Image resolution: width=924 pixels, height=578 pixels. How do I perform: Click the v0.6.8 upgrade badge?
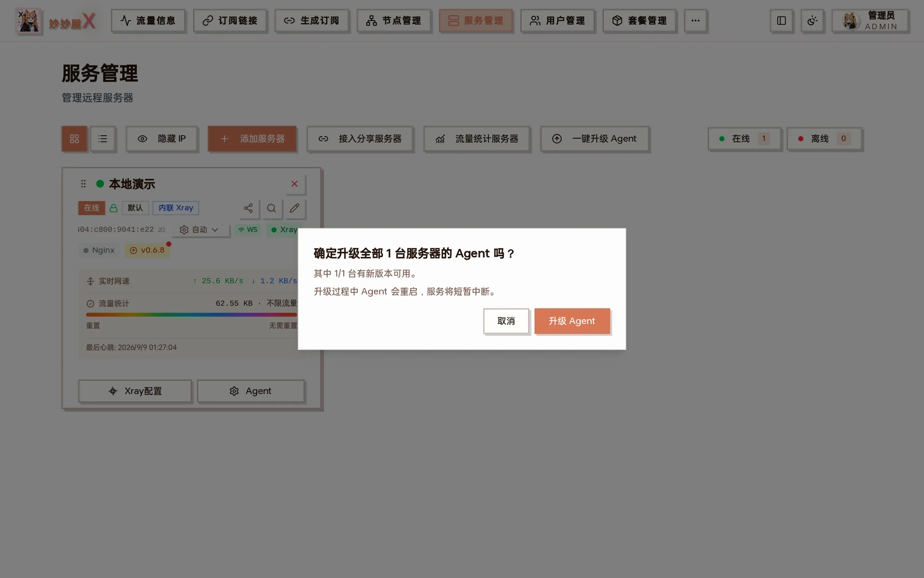click(x=147, y=250)
